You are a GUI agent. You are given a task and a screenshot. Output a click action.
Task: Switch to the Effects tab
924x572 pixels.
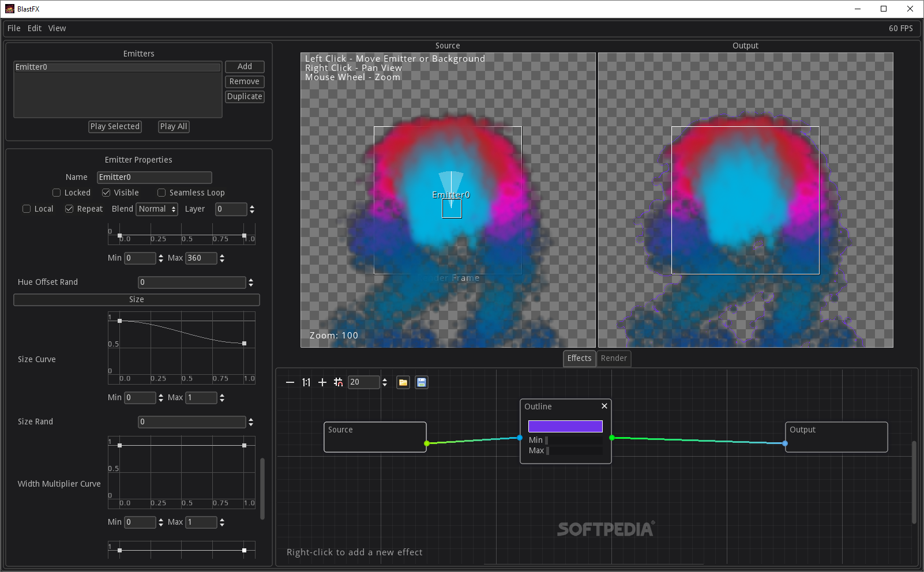coord(579,358)
